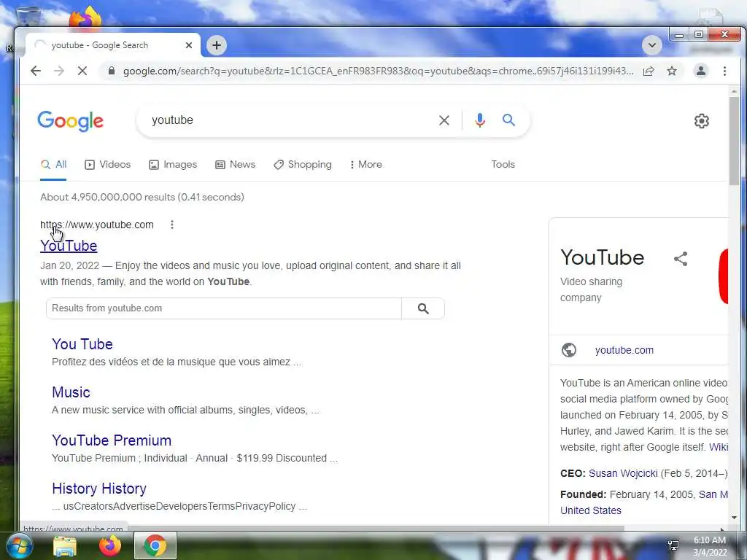Click the https://www.youtube.com result URL text
Screen dimensions: 747x560
(97, 225)
